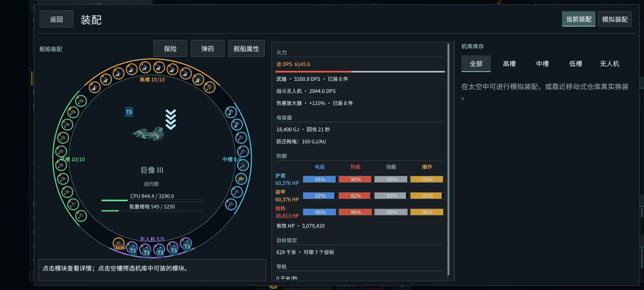Viewport: 644px width, 290px height.
Task: Select the dim grey mid-slot module beside the 中槽 8/8 label
Action: pos(243,165)
